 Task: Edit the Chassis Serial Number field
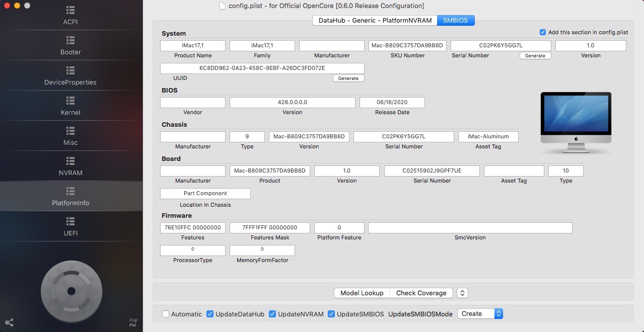(x=404, y=137)
